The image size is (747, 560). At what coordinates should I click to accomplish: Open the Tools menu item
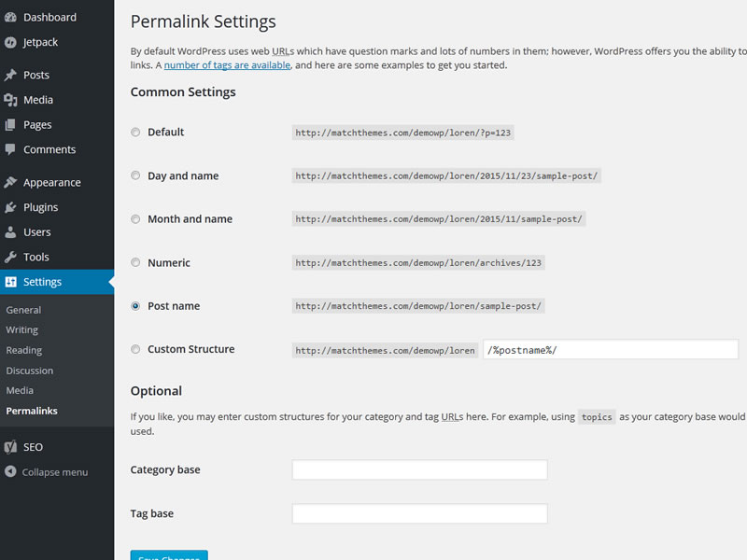[x=36, y=257]
